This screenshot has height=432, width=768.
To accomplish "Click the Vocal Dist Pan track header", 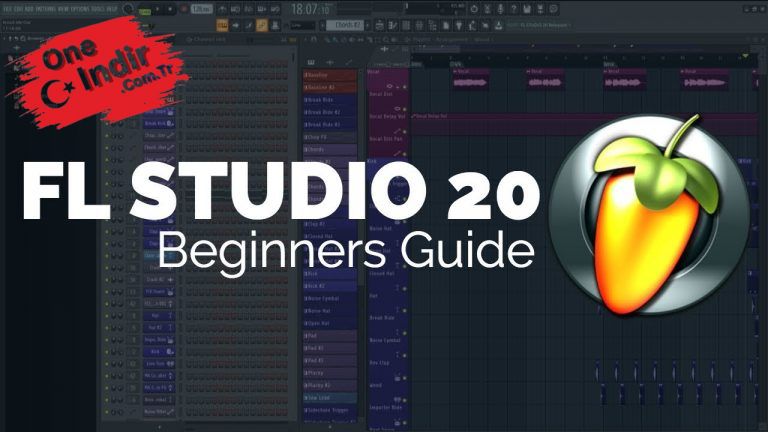I will [388, 146].
